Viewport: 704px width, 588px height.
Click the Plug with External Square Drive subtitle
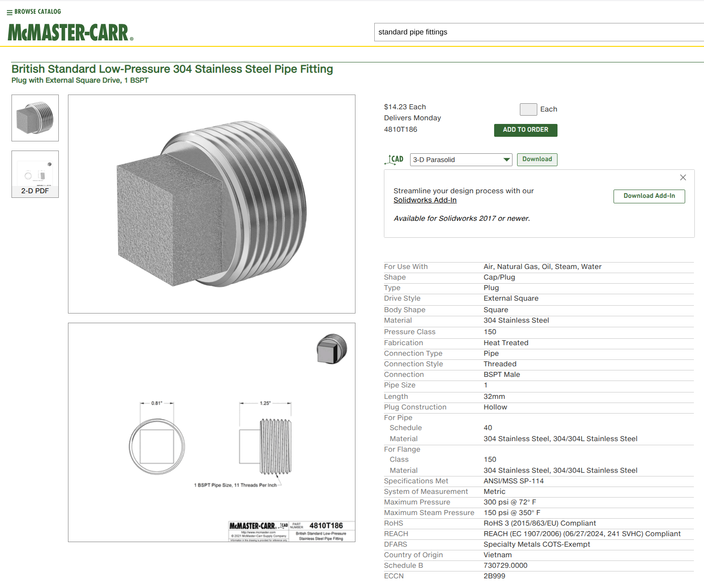pyautogui.click(x=80, y=80)
